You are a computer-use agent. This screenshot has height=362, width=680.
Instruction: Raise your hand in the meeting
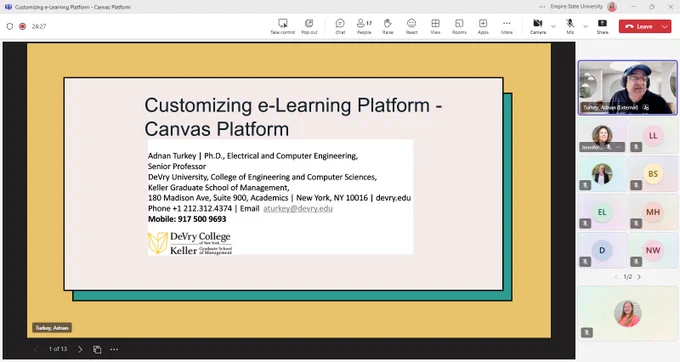pyautogui.click(x=388, y=26)
